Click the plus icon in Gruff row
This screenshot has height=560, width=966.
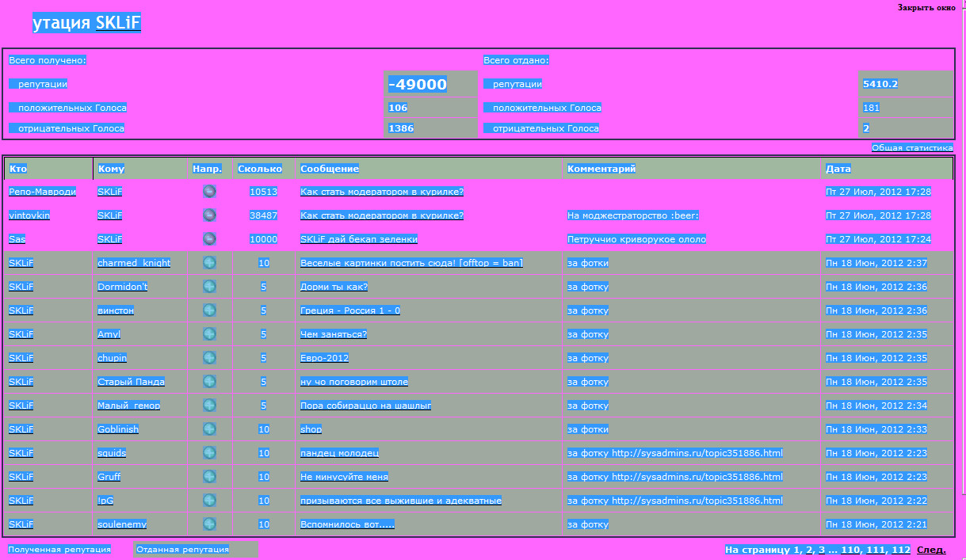[209, 476]
